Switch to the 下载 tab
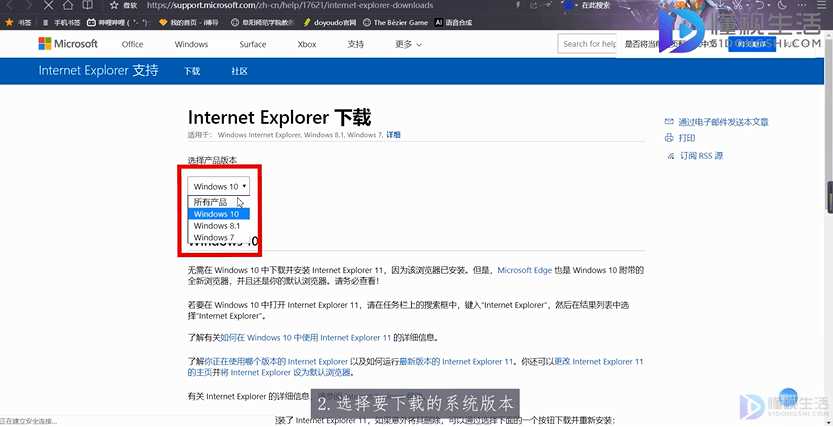 tap(192, 71)
